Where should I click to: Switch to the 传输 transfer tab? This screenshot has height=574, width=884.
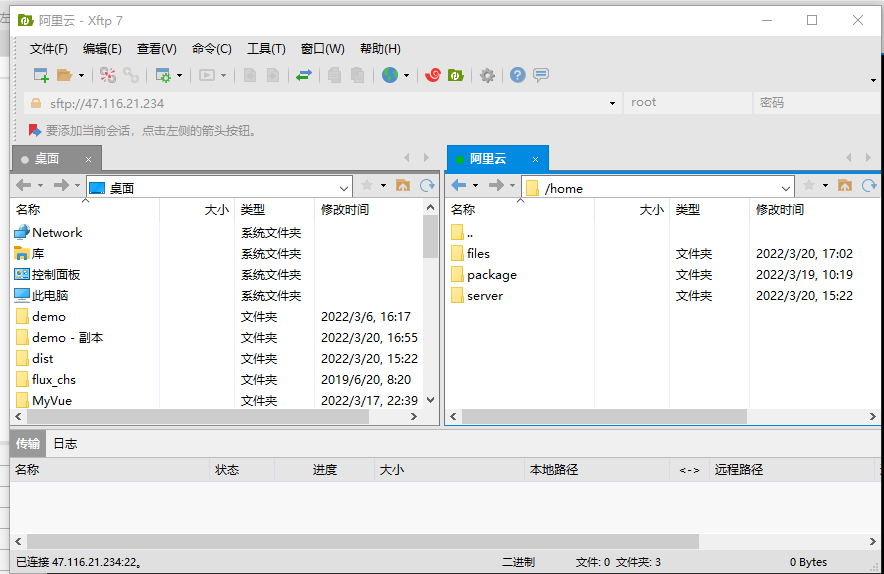(x=28, y=444)
